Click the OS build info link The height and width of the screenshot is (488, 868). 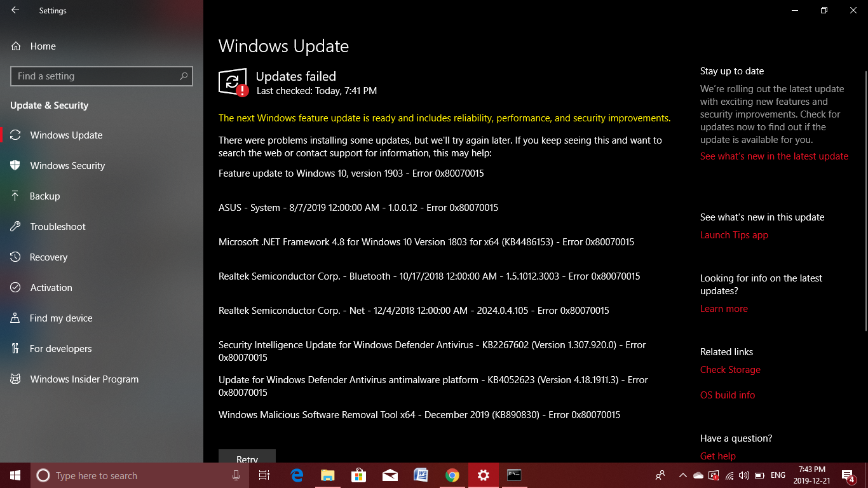coord(728,395)
